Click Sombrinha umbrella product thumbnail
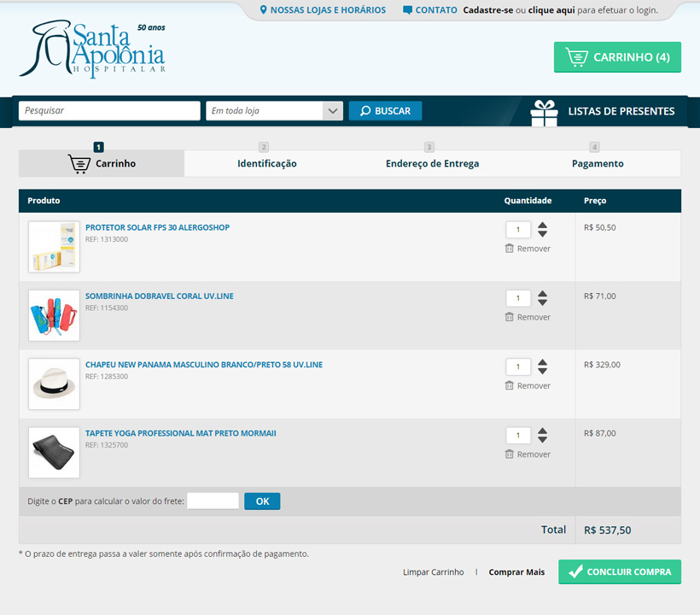 [54, 316]
